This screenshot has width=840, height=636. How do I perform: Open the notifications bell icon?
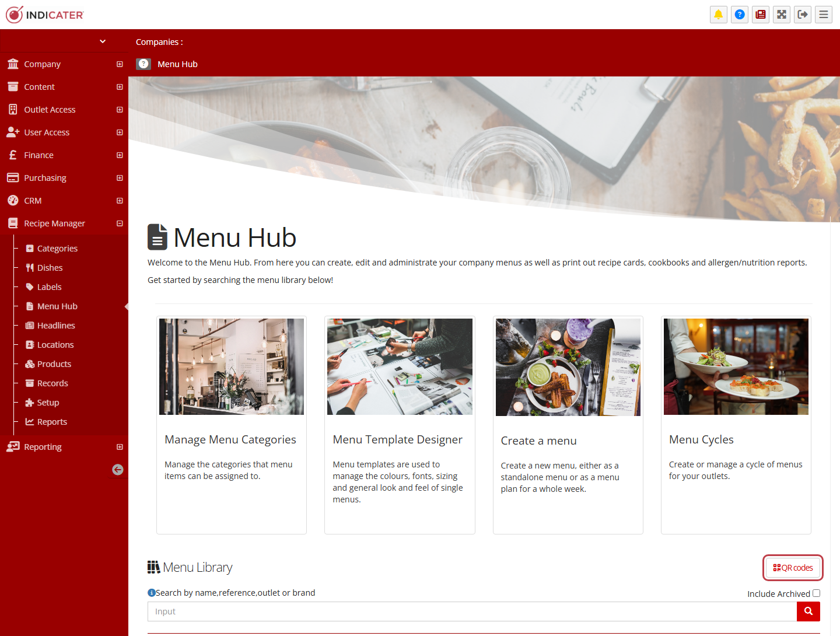pyautogui.click(x=719, y=15)
